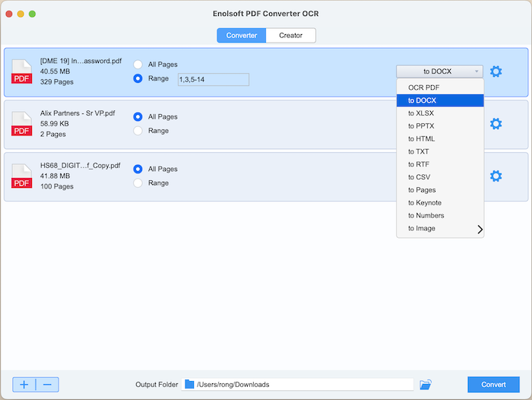532x400 pixels.
Task: Choose 'to Pages' output format
Action: 440,190
